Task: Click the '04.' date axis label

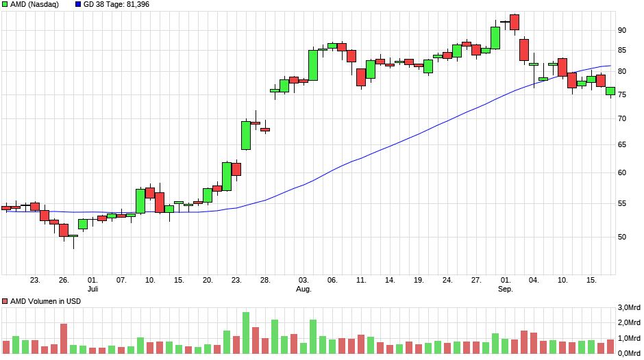Action: 534,281
